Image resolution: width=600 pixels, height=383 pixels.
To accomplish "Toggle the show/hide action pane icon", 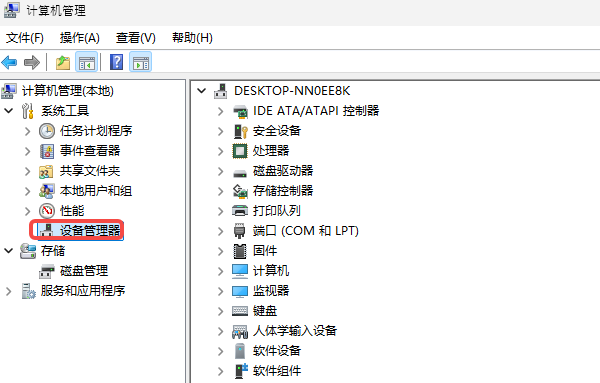I will (141, 62).
